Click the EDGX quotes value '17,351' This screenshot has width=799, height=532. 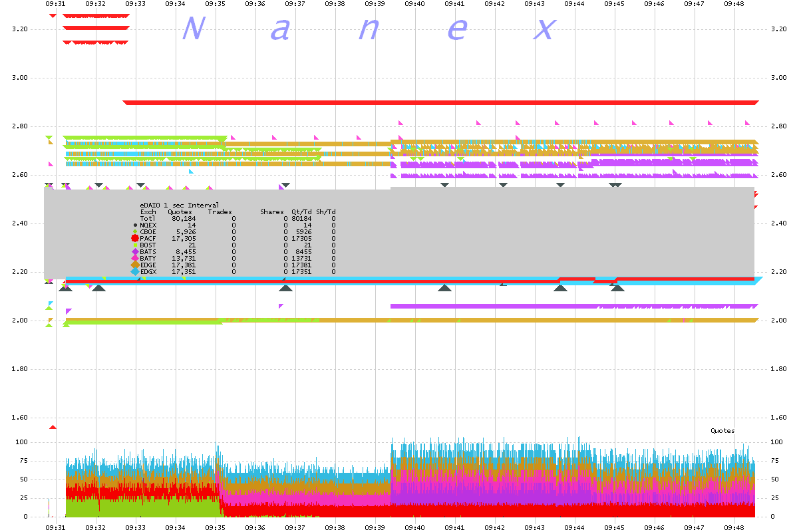point(184,271)
